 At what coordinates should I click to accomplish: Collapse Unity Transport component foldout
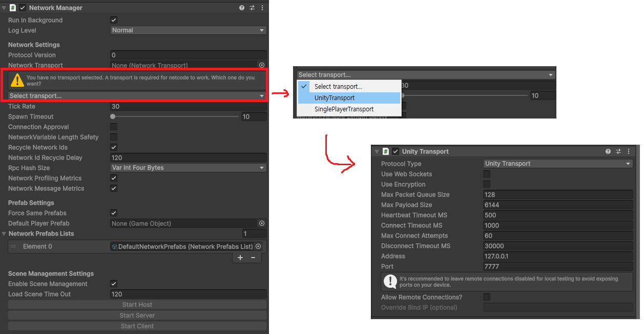coord(377,151)
